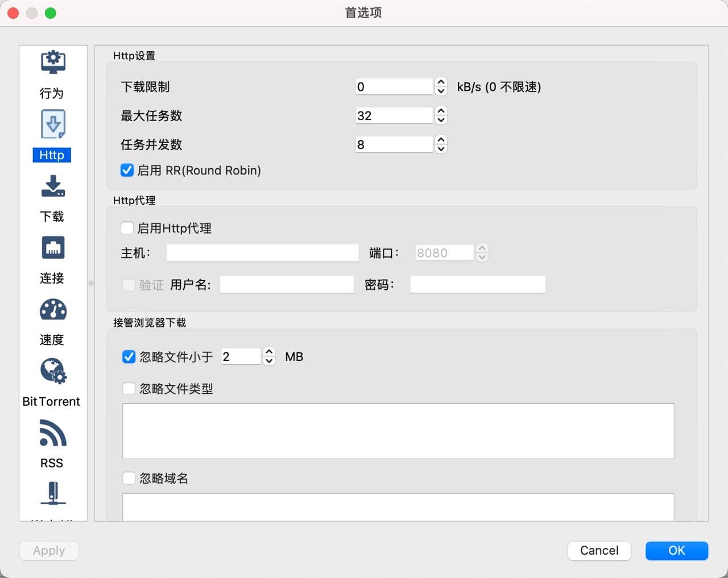The height and width of the screenshot is (578, 728).
Task: Disable 启用 RR(Round Robin) checkbox
Action: (x=127, y=171)
